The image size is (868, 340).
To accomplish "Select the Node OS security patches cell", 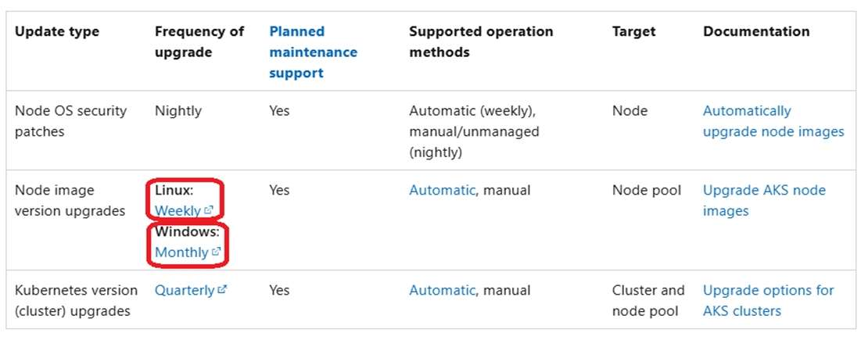I will pos(70,121).
